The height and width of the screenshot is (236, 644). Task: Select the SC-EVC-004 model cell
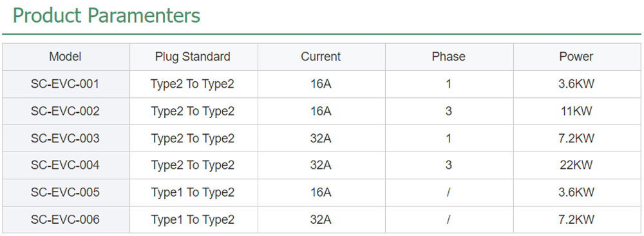[65, 165]
